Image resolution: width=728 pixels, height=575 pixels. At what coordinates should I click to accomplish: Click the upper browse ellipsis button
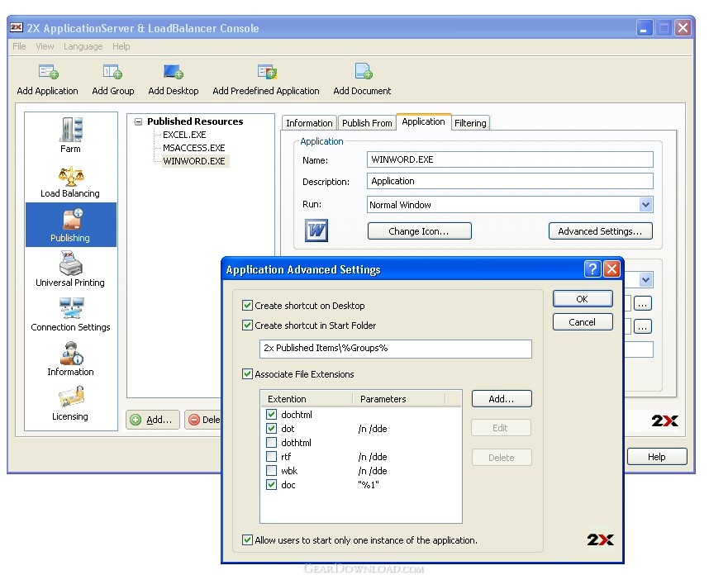click(643, 303)
